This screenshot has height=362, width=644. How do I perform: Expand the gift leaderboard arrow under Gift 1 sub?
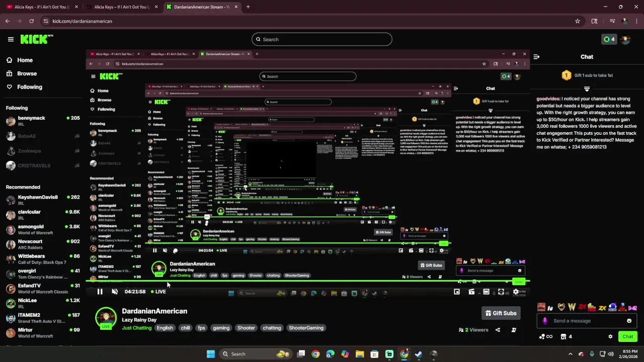pos(587,88)
